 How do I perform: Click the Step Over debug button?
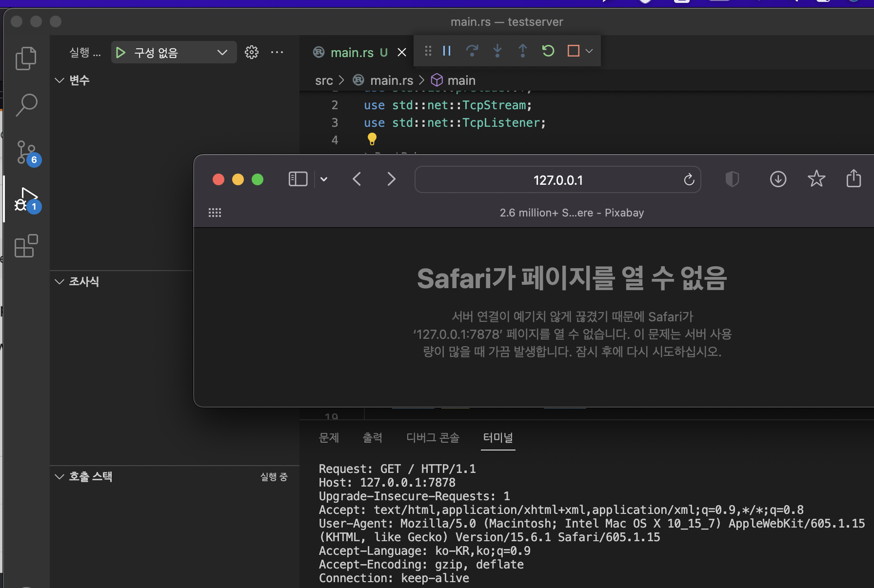click(472, 51)
